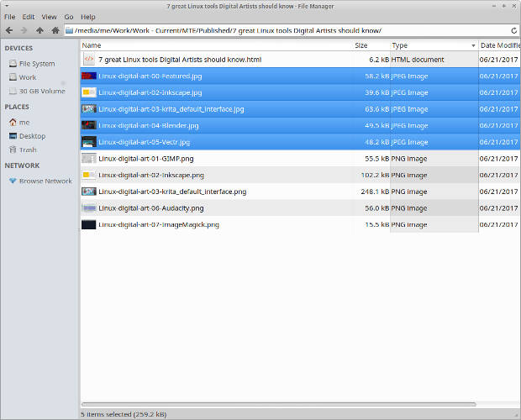The image size is (521, 420).
Task: Click thumbnail of Linux-digital-art-04-Blender.jpg
Action: coord(89,125)
